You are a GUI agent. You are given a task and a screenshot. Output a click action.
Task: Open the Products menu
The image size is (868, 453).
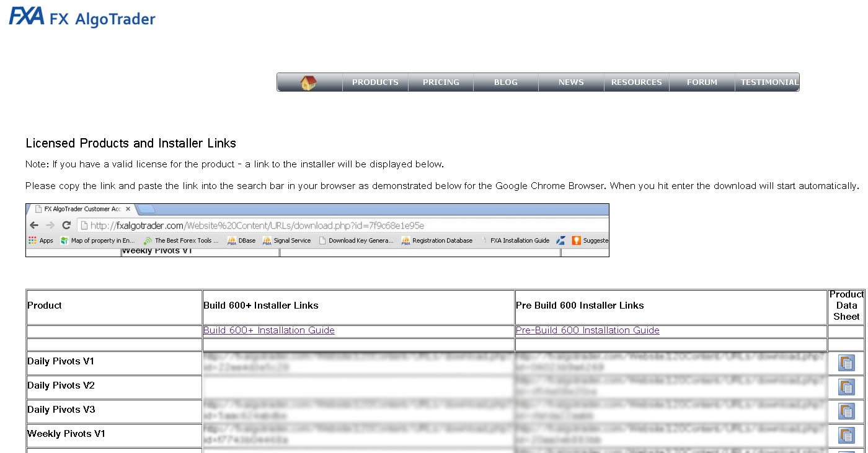(375, 82)
